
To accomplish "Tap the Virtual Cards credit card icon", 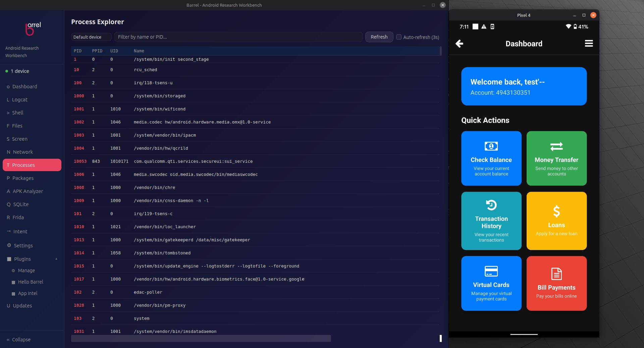I will pyautogui.click(x=491, y=271).
